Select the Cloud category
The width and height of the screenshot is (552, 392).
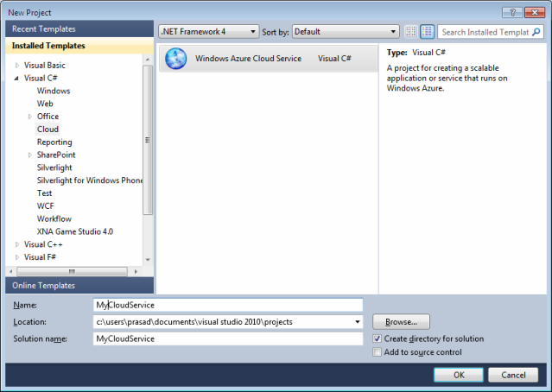click(48, 130)
